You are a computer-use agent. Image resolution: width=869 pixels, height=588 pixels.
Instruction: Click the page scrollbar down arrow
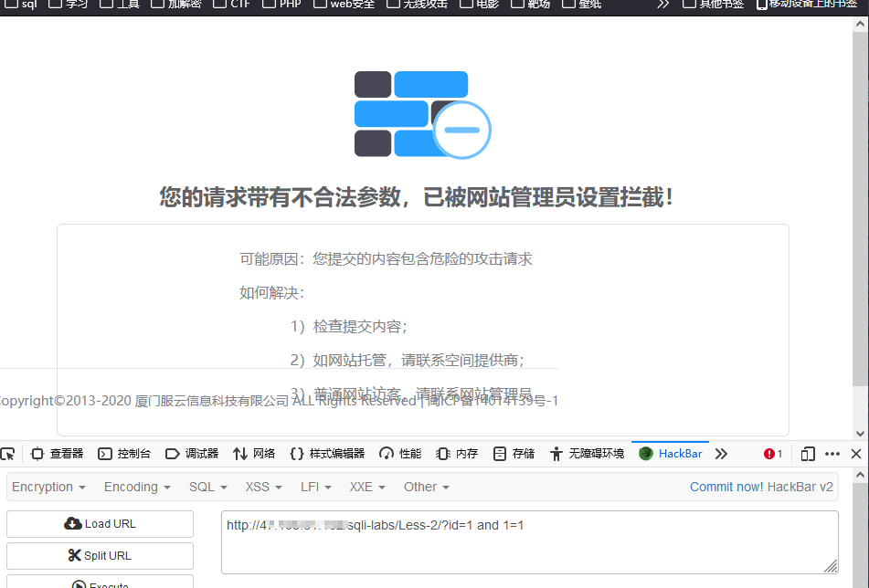pos(860,434)
